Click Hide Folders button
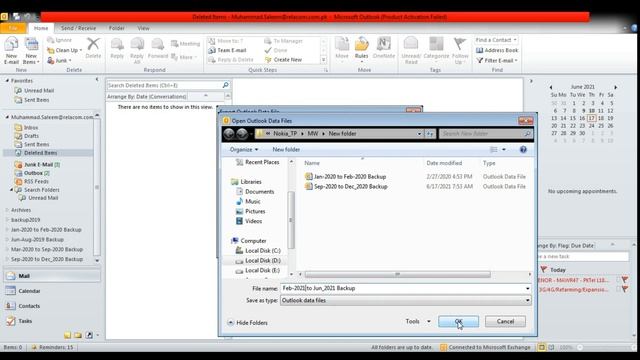Screen dimensions: 640x360 pos(247,322)
